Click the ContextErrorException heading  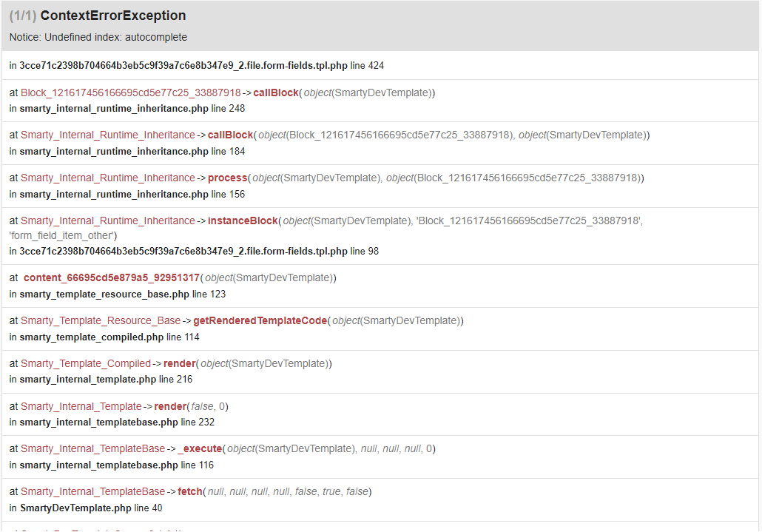pyautogui.click(x=112, y=16)
